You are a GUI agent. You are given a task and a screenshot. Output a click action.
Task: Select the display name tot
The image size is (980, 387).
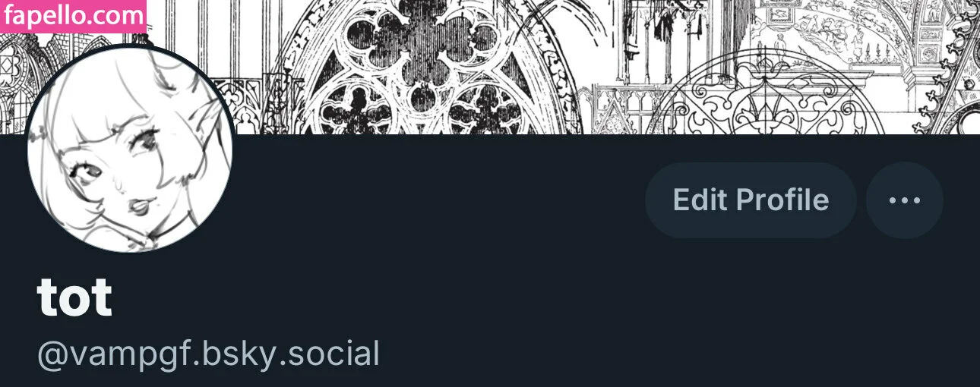(74, 297)
